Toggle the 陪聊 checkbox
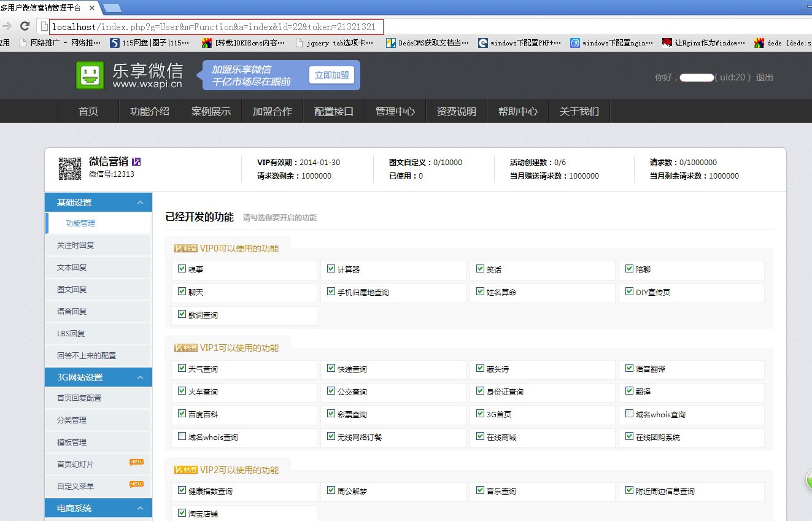The height and width of the screenshot is (521, 812). [x=630, y=269]
